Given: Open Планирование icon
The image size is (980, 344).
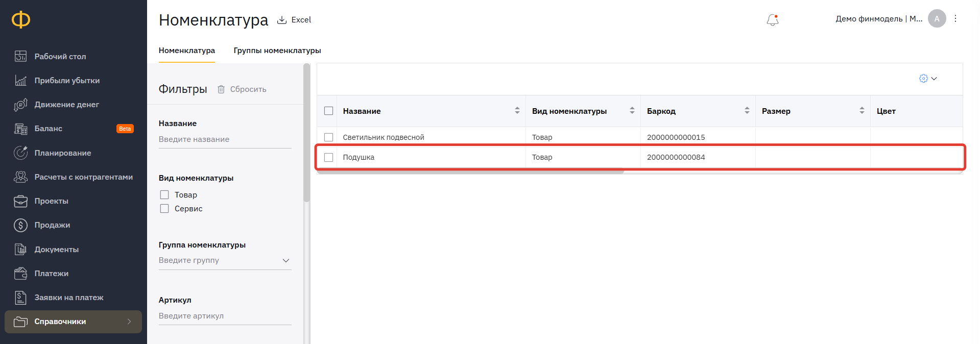Looking at the screenshot, I should [x=20, y=153].
